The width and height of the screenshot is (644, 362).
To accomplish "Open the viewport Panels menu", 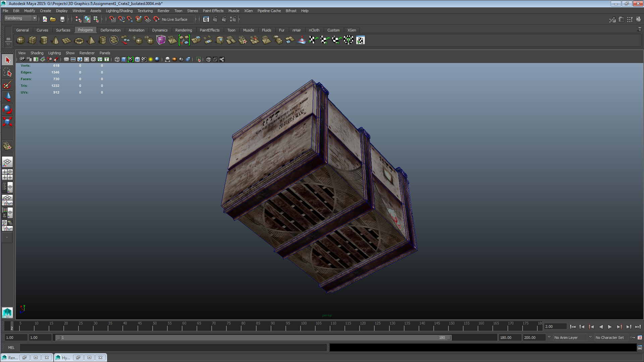I will point(105,53).
